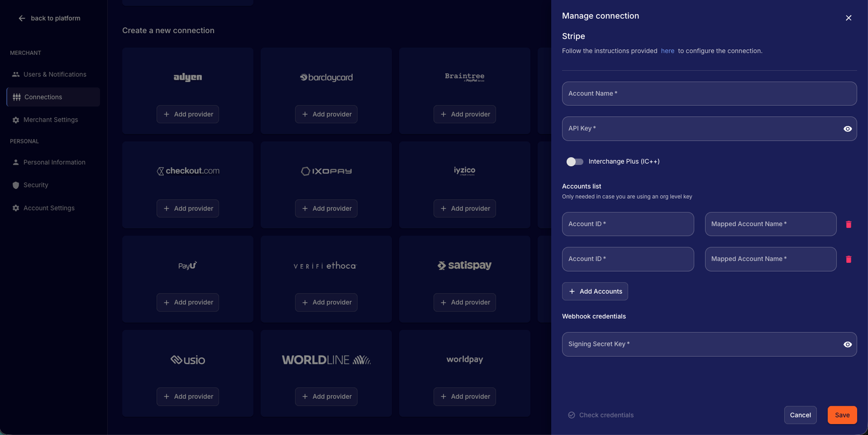The image size is (868, 435).
Task: Open Account Settings in the sidebar
Action: 53,208
